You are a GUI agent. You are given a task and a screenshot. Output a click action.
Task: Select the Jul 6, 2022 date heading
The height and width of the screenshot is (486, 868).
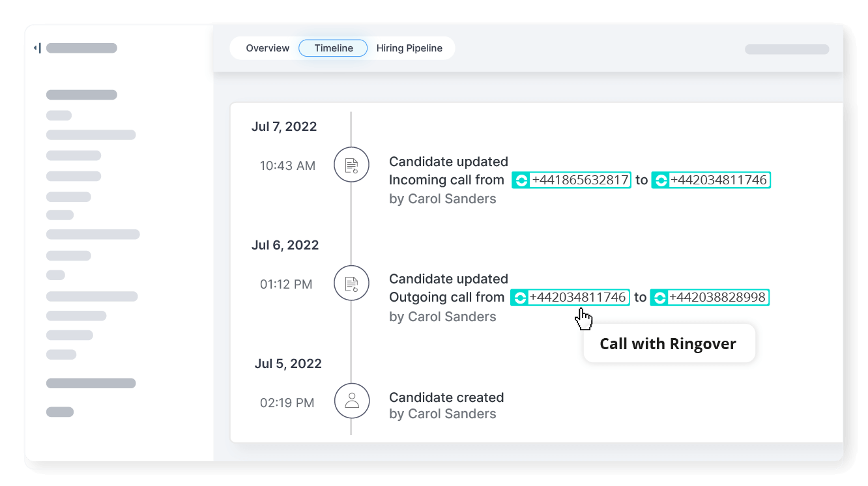pyautogui.click(x=285, y=245)
